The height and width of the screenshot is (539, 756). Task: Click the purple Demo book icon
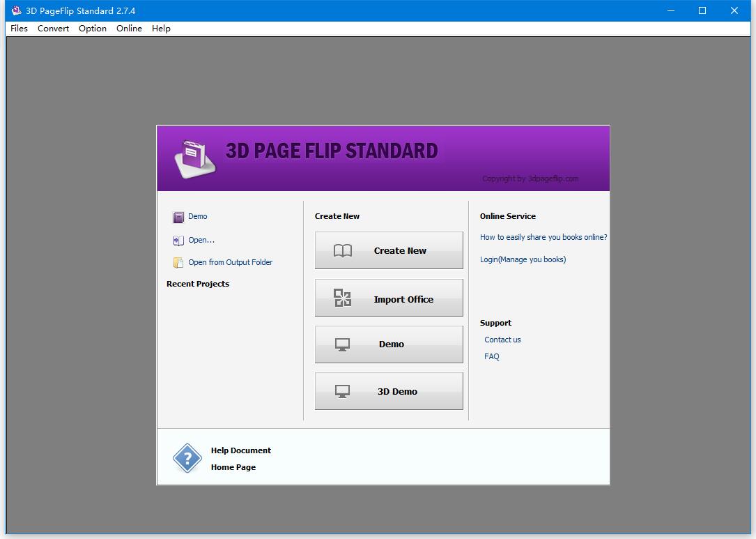[178, 217]
